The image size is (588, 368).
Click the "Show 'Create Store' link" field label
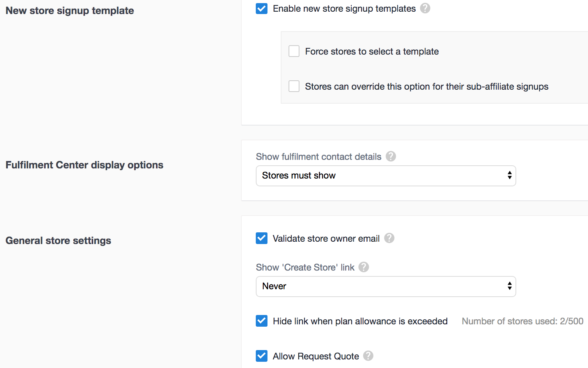[x=305, y=267]
